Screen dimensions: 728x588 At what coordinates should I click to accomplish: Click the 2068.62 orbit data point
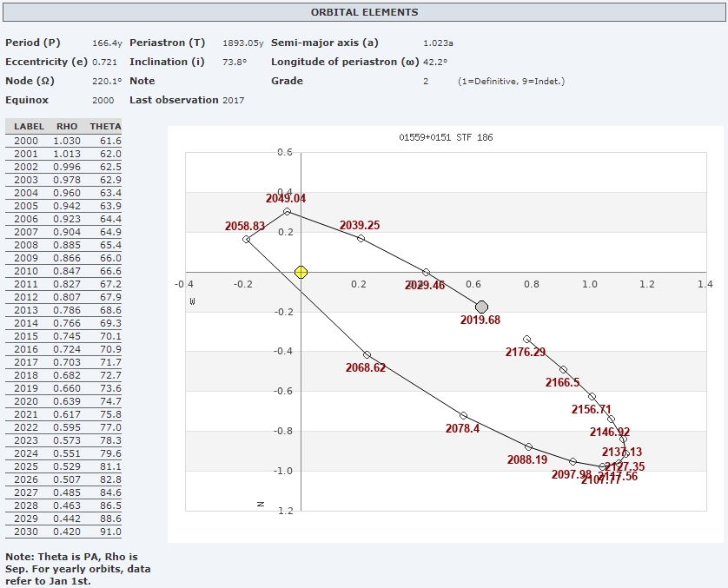(367, 354)
